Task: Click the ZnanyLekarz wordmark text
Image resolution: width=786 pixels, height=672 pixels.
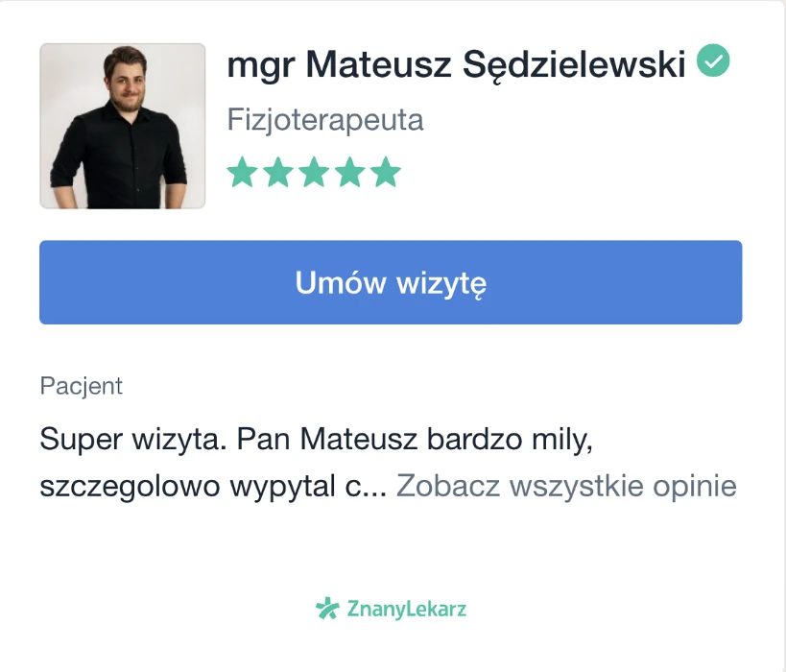Action: [x=407, y=609]
